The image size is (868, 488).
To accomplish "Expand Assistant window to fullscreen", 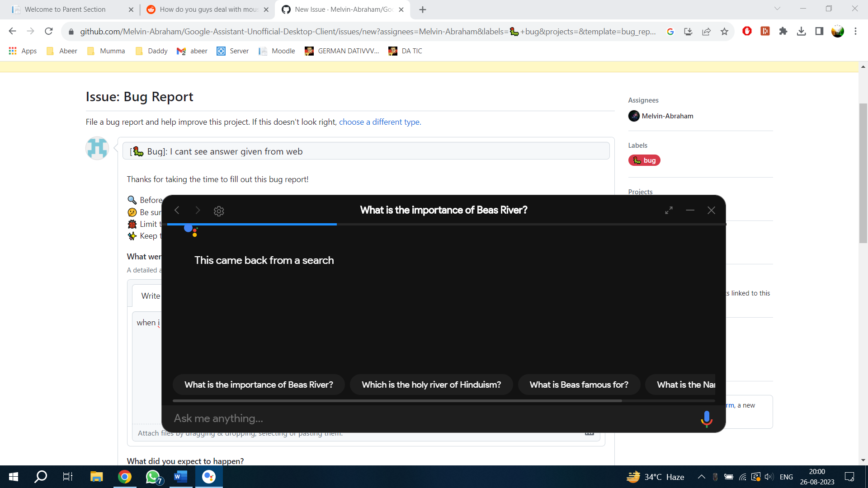I will pos(669,210).
